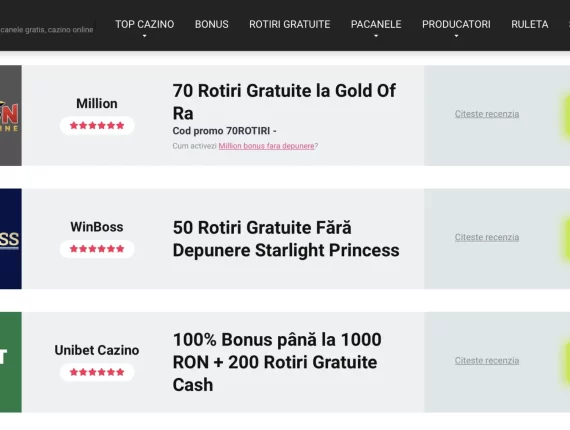Open Citeste recenzia for WinBoss
The height and width of the screenshot is (430, 570).
click(x=487, y=237)
